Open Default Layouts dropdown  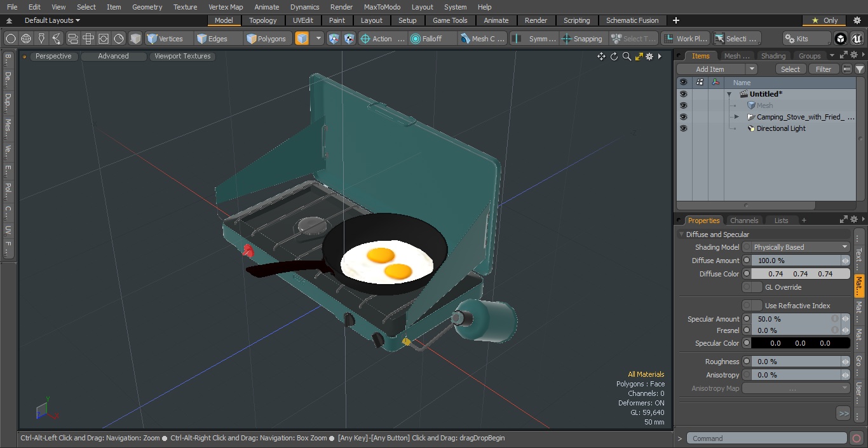pyautogui.click(x=52, y=20)
